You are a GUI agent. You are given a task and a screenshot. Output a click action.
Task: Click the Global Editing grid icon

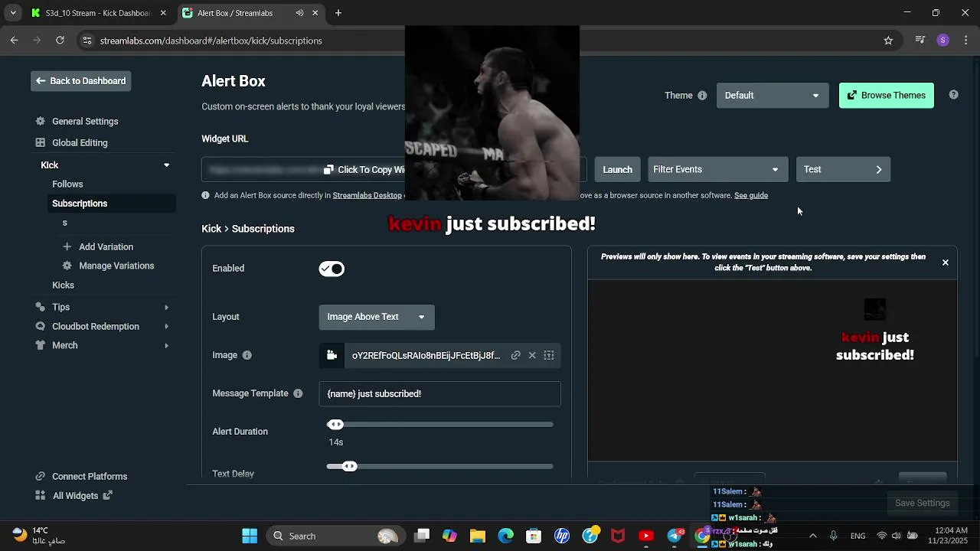tap(41, 143)
